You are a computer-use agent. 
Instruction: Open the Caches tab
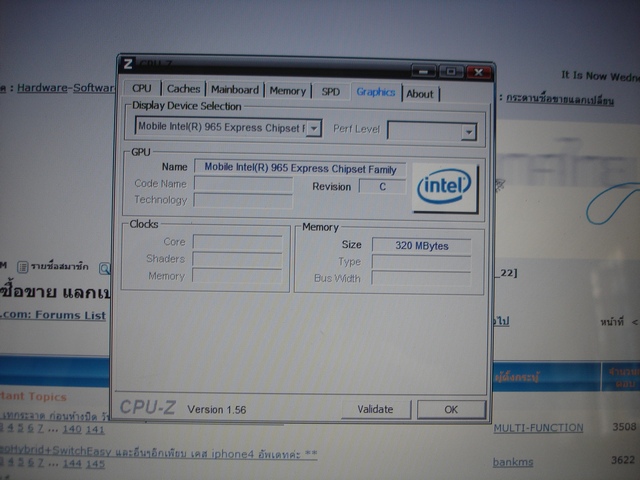coord(183,89)
